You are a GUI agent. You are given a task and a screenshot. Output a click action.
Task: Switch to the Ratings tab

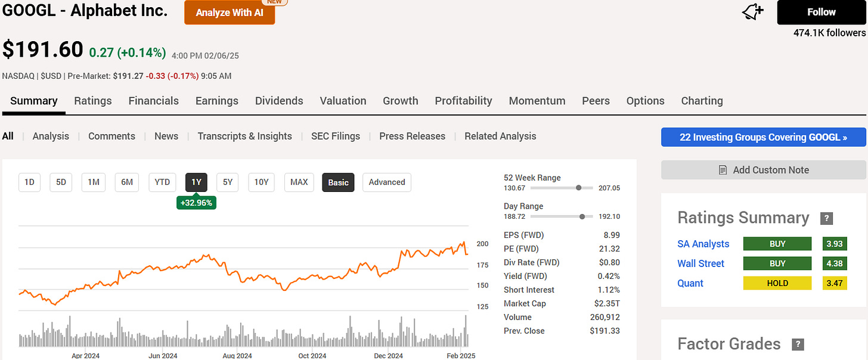tap(93, 101)
